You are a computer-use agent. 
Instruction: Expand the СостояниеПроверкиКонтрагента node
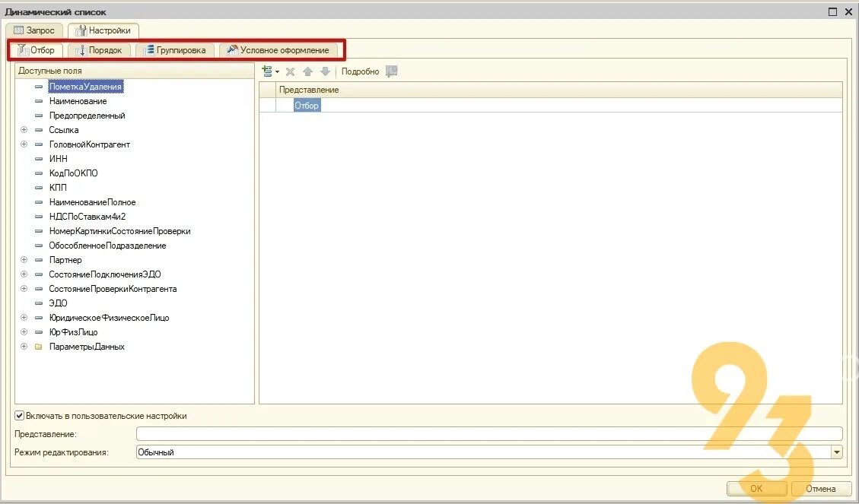pyautogui.click(x=24, y=289)
